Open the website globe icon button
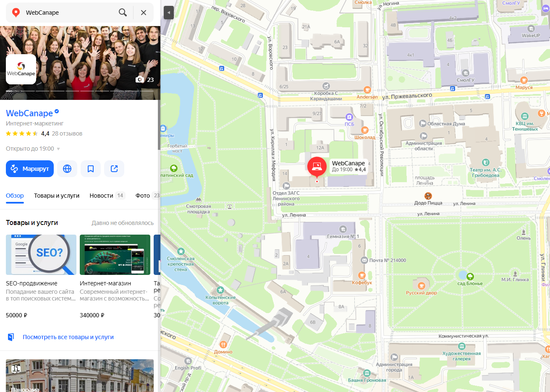The image size is (550, 392). pos(67,169)
